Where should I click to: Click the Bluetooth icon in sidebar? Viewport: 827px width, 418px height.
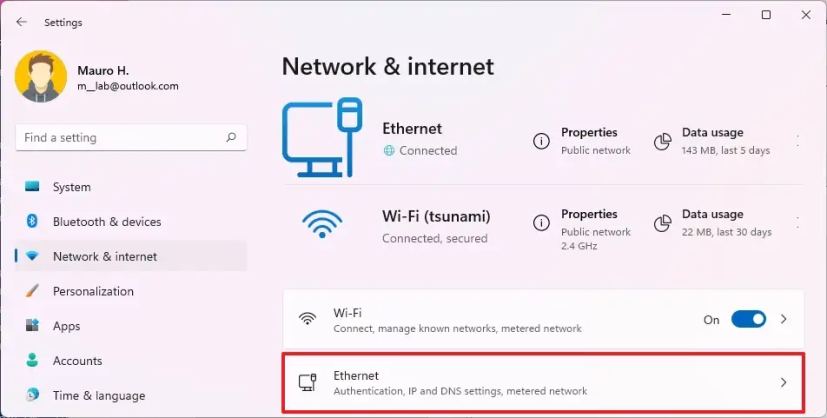[32, 221]
